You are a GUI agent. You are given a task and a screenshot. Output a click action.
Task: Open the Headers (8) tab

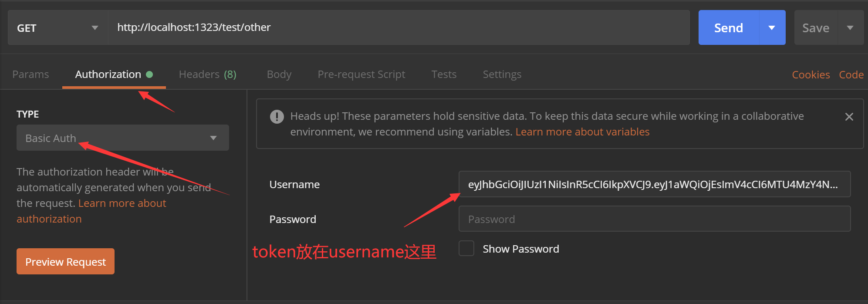[207, 74]
